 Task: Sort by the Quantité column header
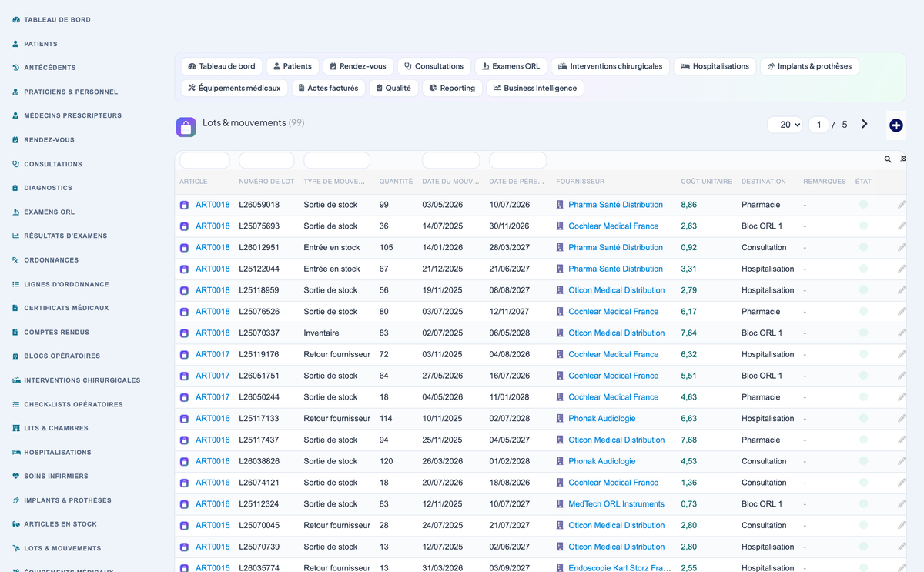coord(396,182)
